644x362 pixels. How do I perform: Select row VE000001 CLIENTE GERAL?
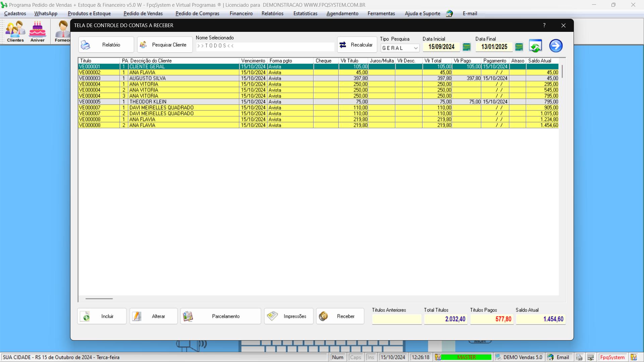tap(318, 67)
